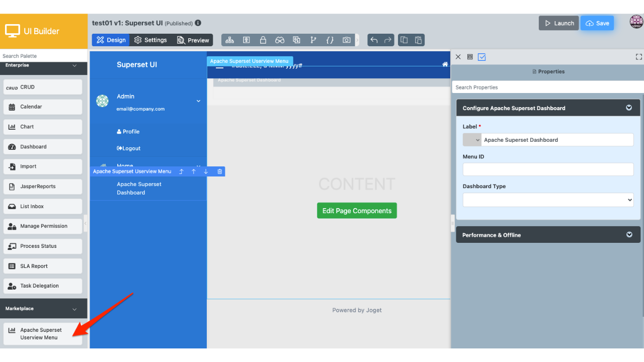Expand the Performance & Offline section
The width and height of the screenshot is (644, 362).
[628, 235]
